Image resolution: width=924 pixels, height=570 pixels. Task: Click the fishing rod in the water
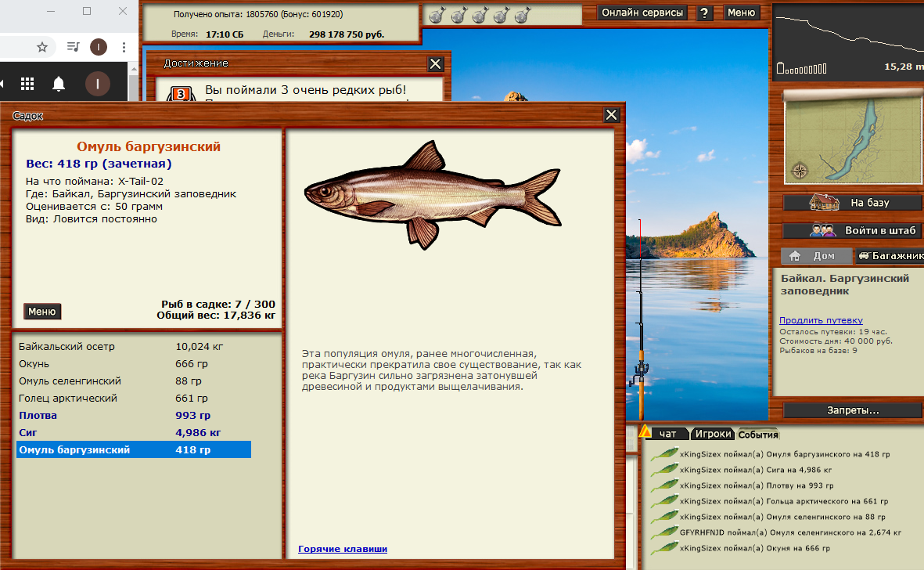click(x=641, y=319)
